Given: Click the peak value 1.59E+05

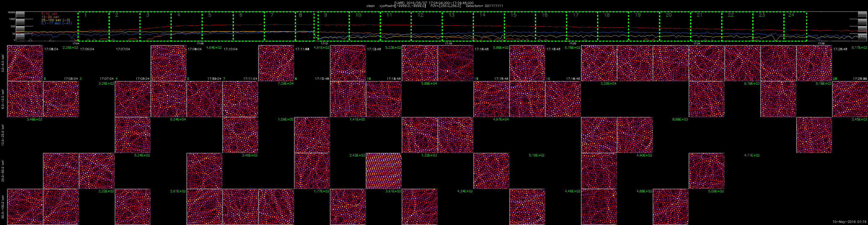Looking at the screenshot, I should [x=286, y=119].
